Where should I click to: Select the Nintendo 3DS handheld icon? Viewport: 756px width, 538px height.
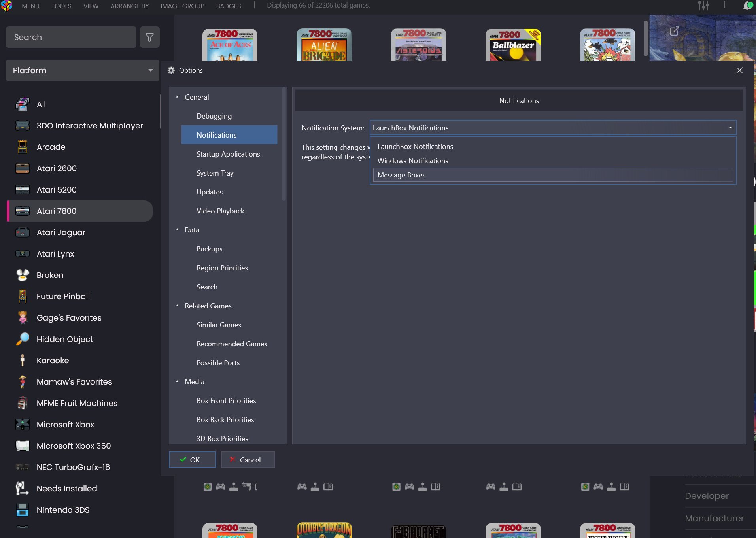(23, 510)
